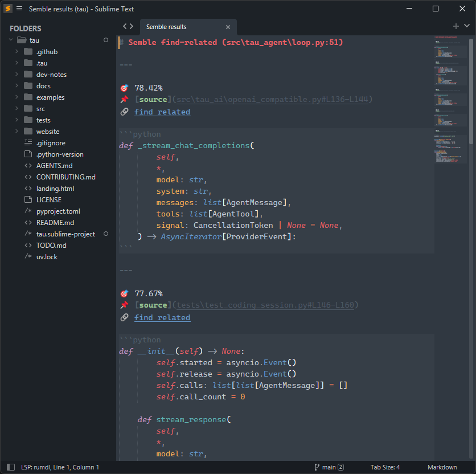Open README.md in the sidebar
This screenshot has width=476, height=474.
(55, 223)
